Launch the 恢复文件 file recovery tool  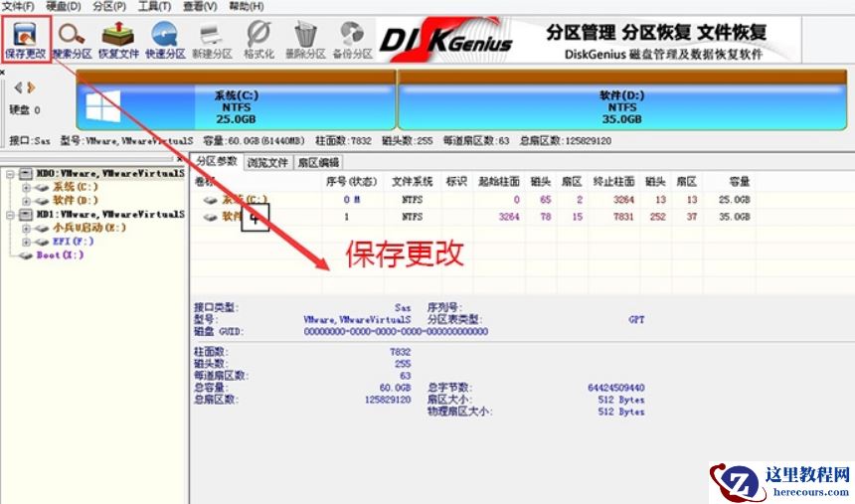[x=118, y=40]
